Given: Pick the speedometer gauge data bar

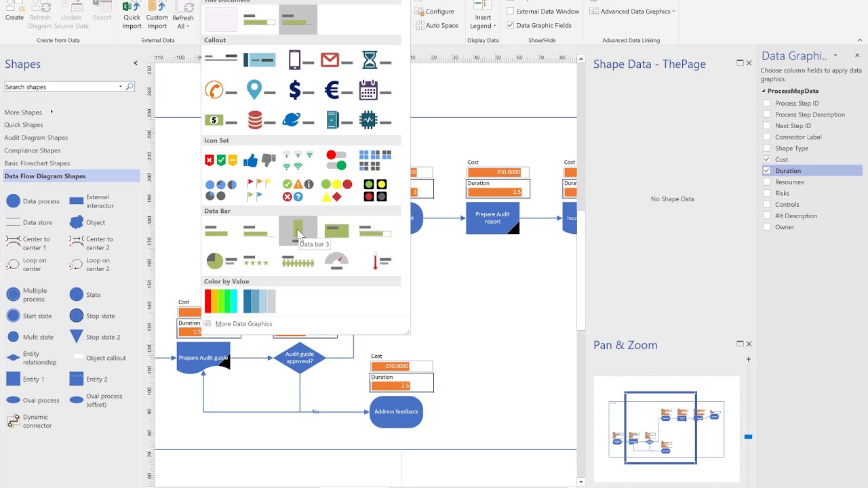Looking at the screenshot, I should coord(337,261).
